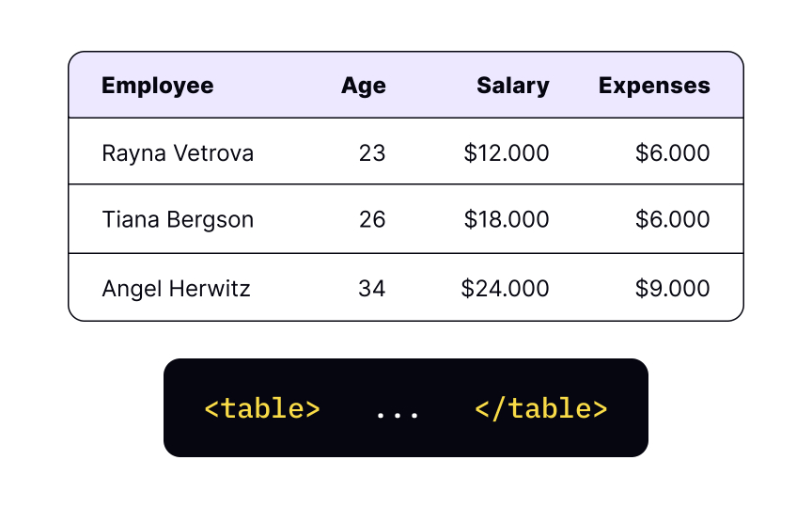This screenshot has width=812, height=508.
Task: Click the ellipsis between table tags
Action: (398, 414)
